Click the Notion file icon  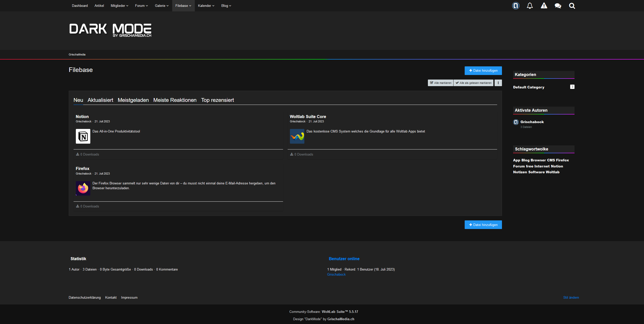click(x=83, y=136)
